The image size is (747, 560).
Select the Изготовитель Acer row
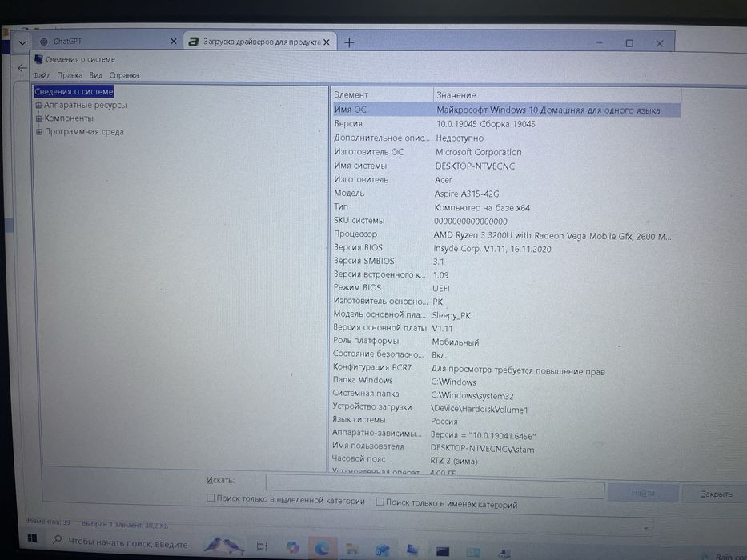506,179
